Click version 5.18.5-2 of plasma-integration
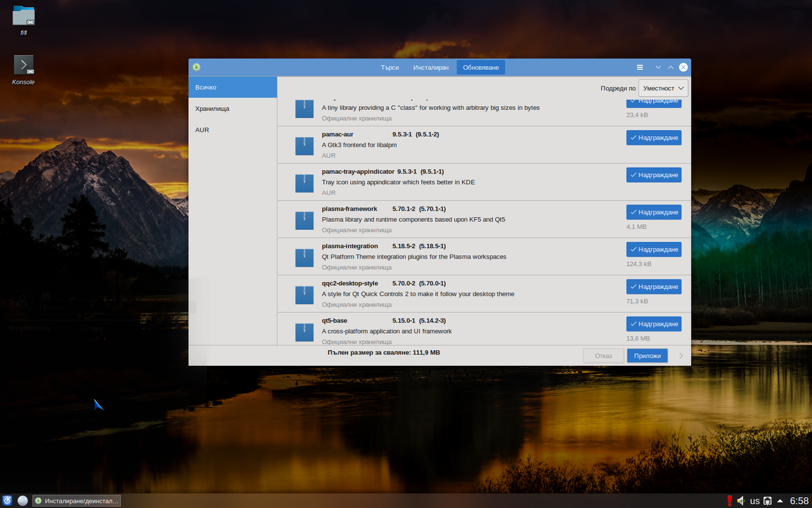812x508 pixels. tap(403, 246)
